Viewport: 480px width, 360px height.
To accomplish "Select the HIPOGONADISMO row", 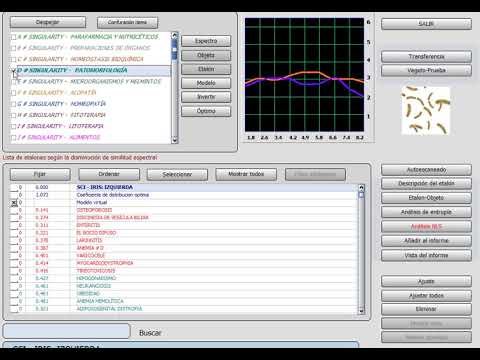I will tap(184, 278).
